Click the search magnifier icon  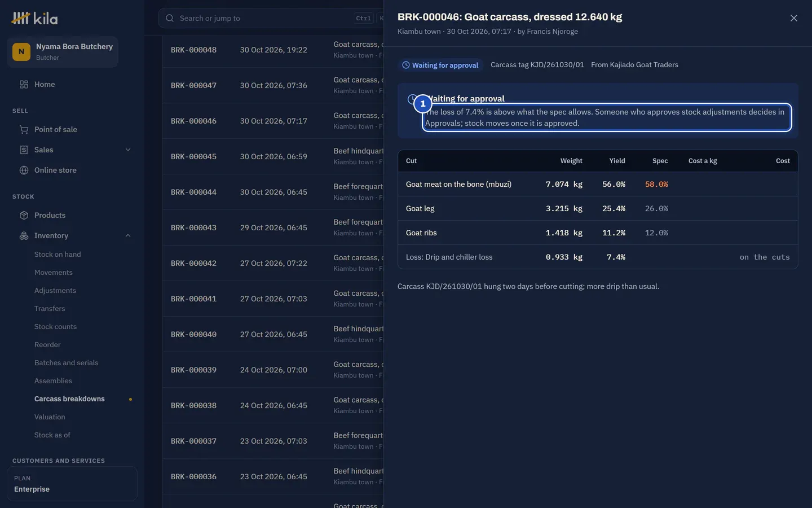[170, 18]
